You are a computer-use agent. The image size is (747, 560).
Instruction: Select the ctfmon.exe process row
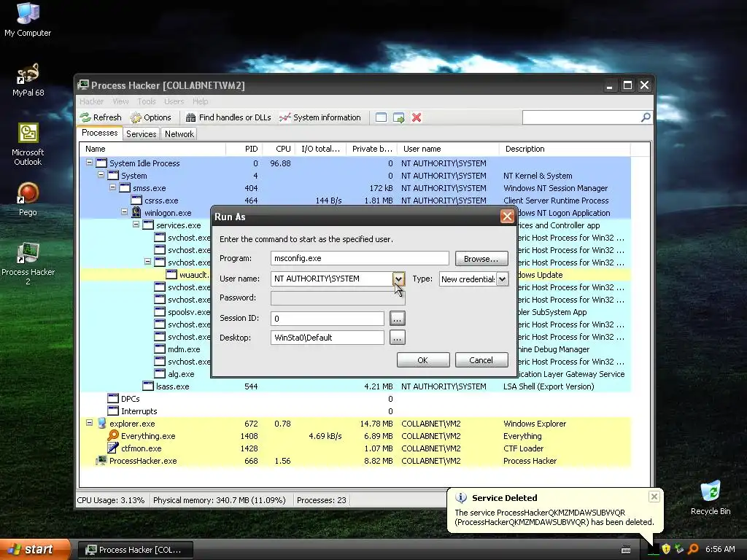(x=355, y=448)
